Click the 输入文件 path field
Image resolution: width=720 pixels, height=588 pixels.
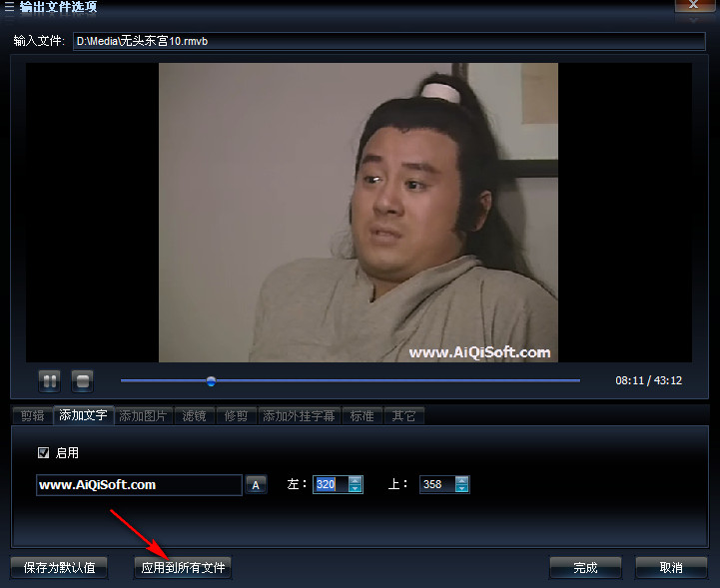pyautogui.click(x=388, y=41)
